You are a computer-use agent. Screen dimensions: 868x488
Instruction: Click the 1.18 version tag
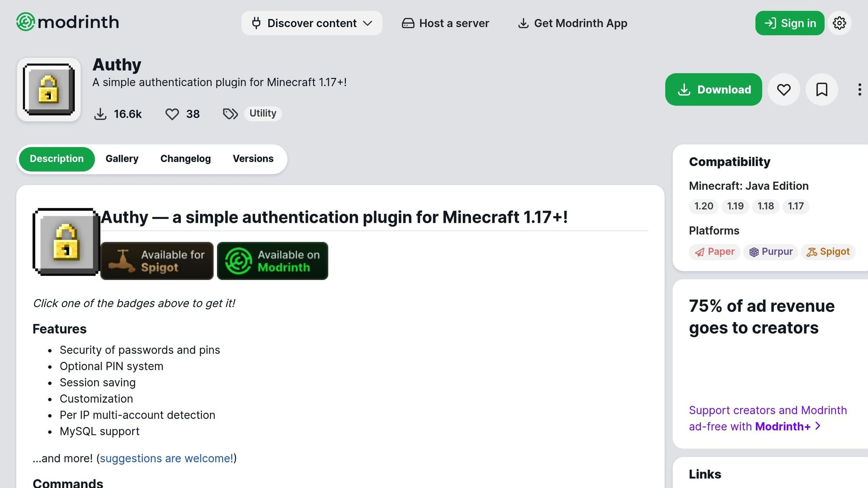[765, 206]
